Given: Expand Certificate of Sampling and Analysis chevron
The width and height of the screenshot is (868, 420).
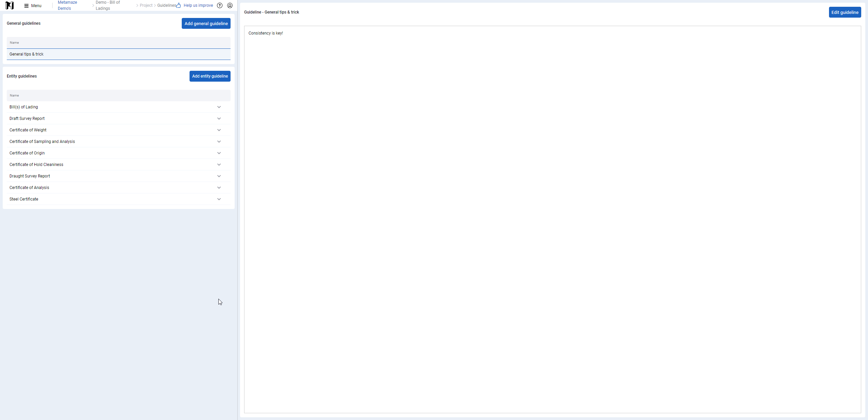Looking at the screenshot, I should click(219, 142).
